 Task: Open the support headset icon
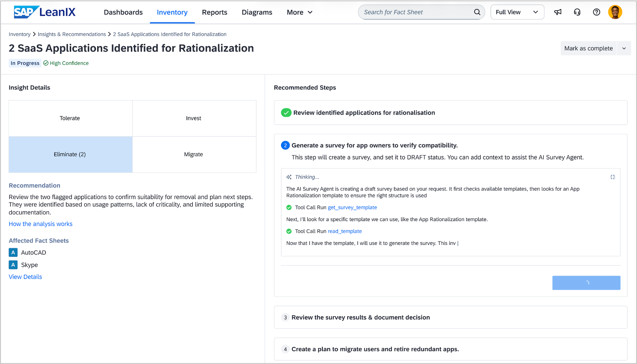[x=577, y=12]
